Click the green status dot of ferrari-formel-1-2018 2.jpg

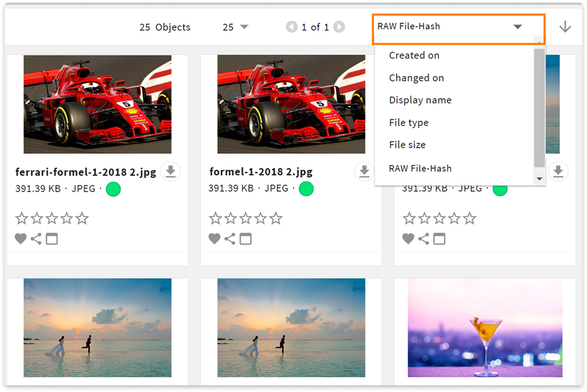pos(113,189)
